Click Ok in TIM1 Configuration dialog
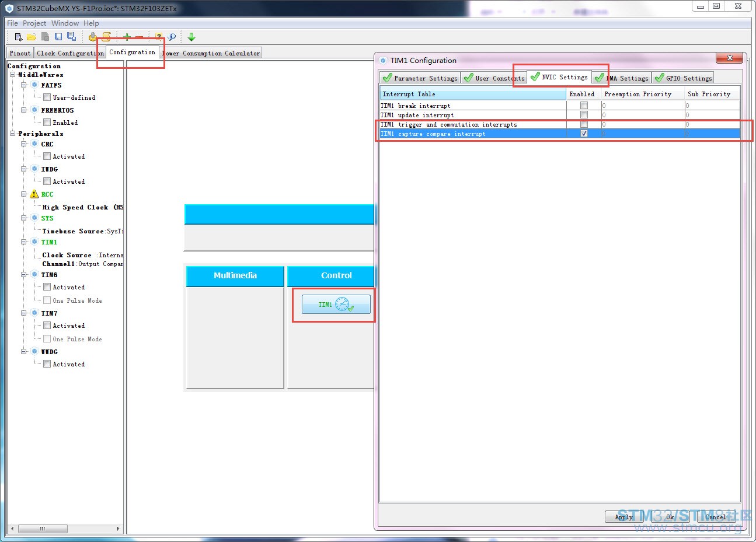This screenshot has height=542, width=756. tap(670, 517)
